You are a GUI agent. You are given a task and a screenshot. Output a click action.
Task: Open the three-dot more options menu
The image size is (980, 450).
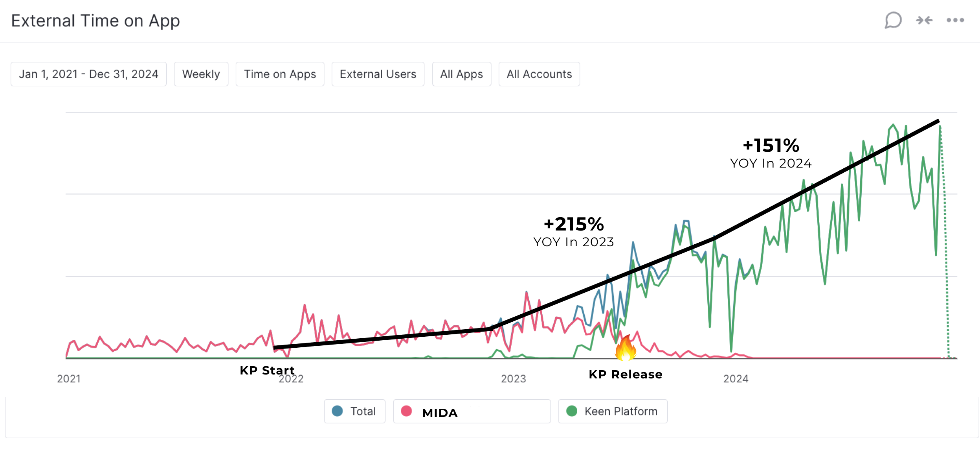pyautogui.click(x=955, y=20)
